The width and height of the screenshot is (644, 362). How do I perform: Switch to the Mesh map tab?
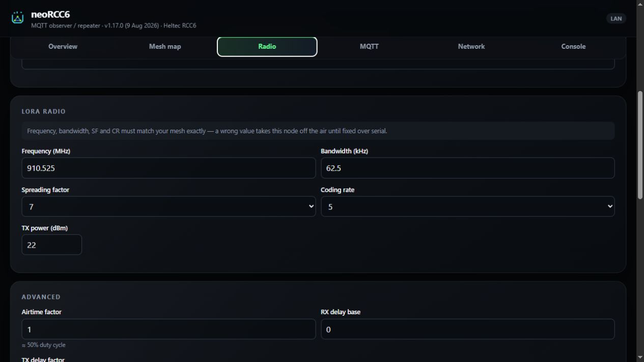coord(165,46)
